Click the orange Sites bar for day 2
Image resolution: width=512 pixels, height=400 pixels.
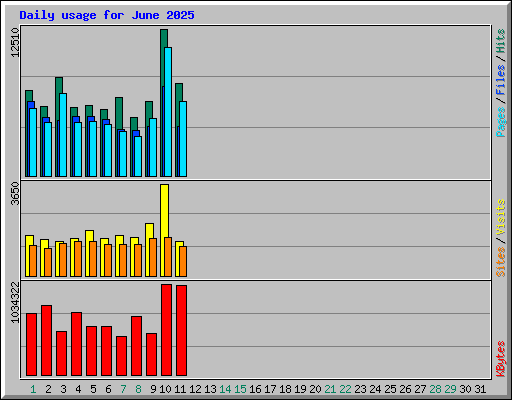48,262
